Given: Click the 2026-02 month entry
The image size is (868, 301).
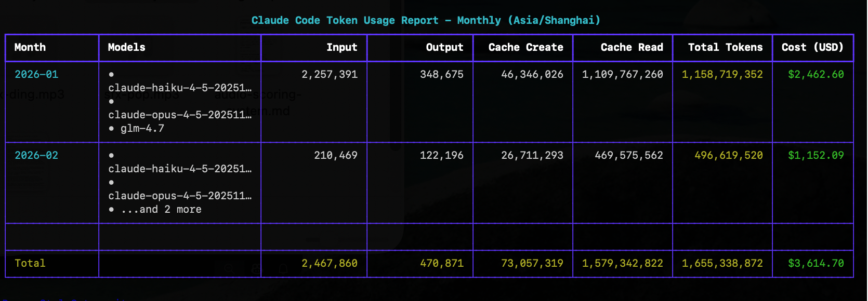Looking at the screenshot, I should [36, 155].
